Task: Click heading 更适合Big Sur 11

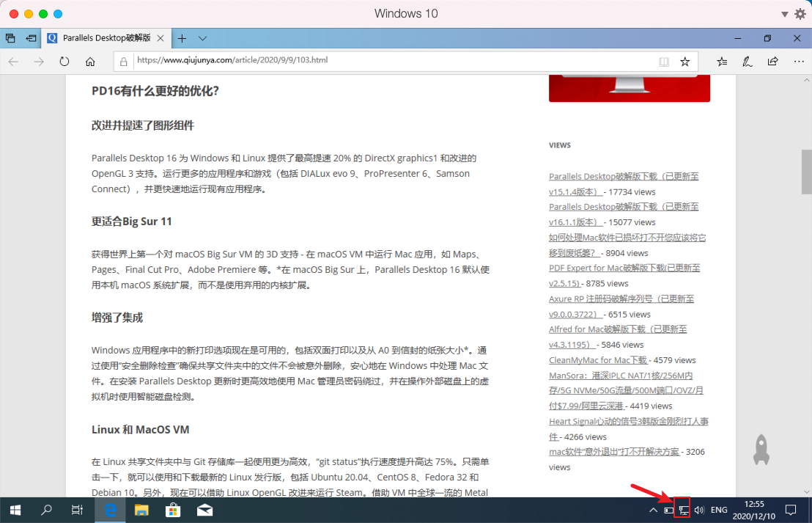Action: point(131,222)
